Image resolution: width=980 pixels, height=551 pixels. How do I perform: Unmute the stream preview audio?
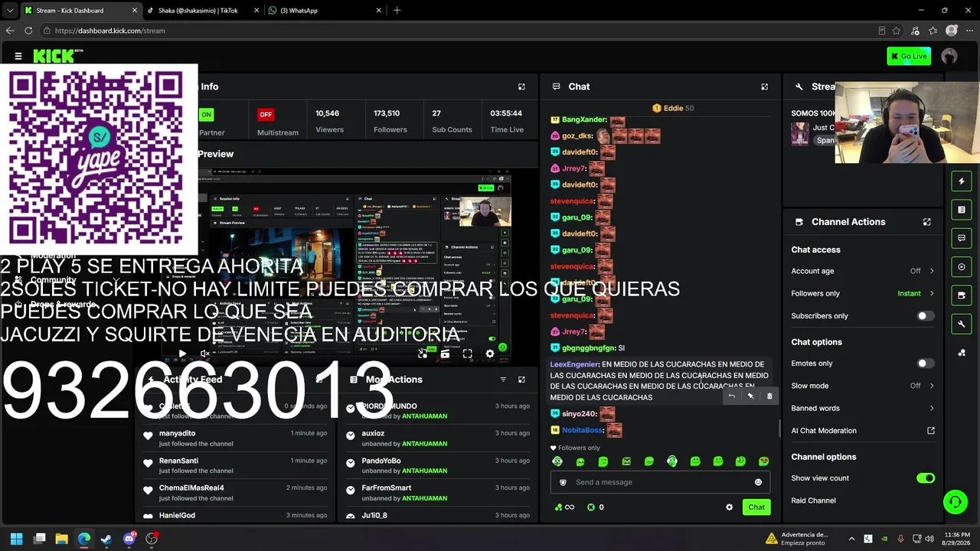204,354
